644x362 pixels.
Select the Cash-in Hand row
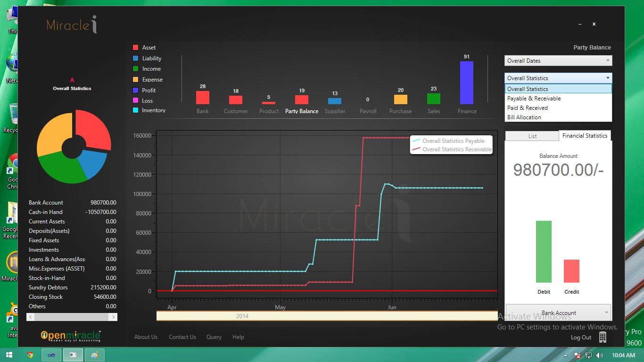tap(72, 212)
